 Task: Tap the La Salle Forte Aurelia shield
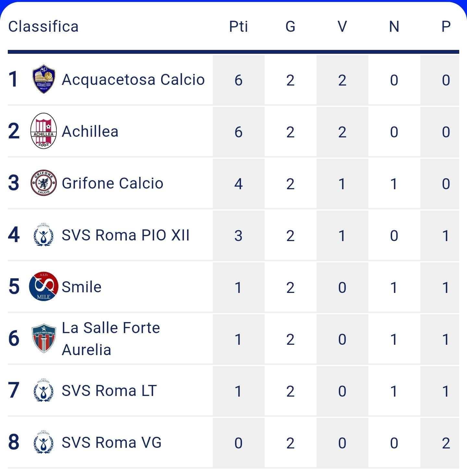[44, 338]
